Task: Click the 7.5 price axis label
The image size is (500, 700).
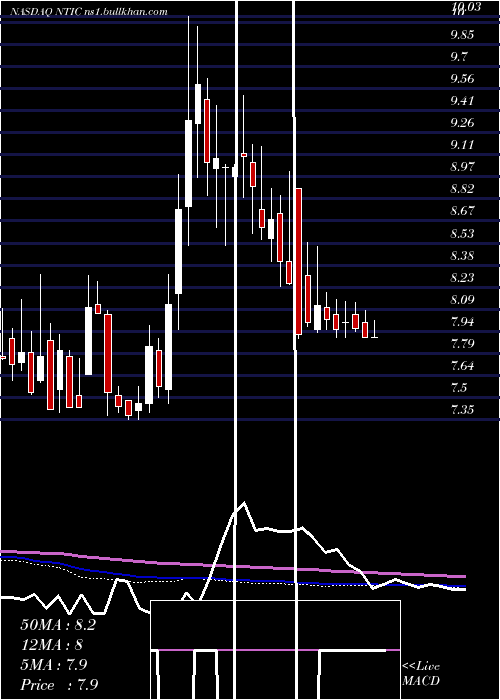Action: pos(459,388)
